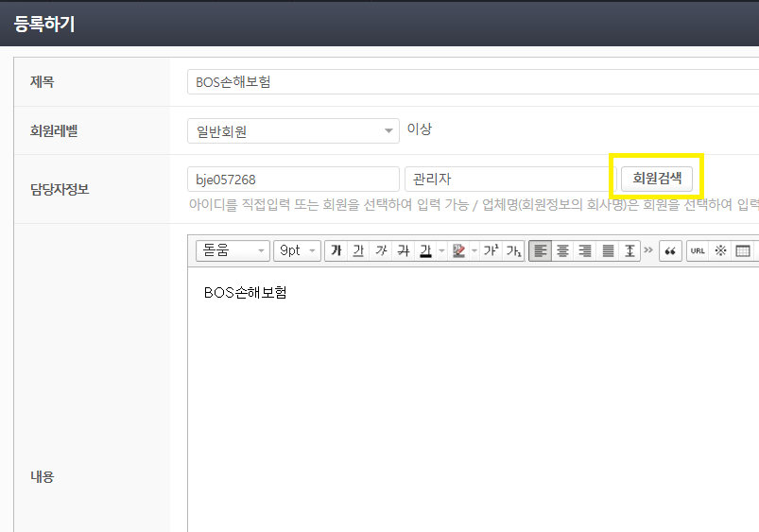This screenshot has width=759, height=532.
Task: Center align the text
Action: pyautogui.click(x=562, y=250)
